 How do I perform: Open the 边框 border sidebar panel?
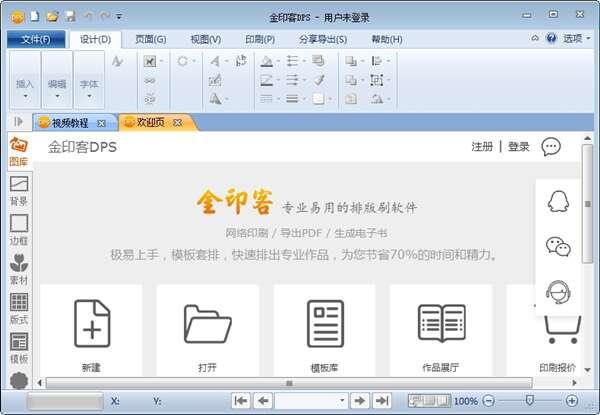pos(18,229)
